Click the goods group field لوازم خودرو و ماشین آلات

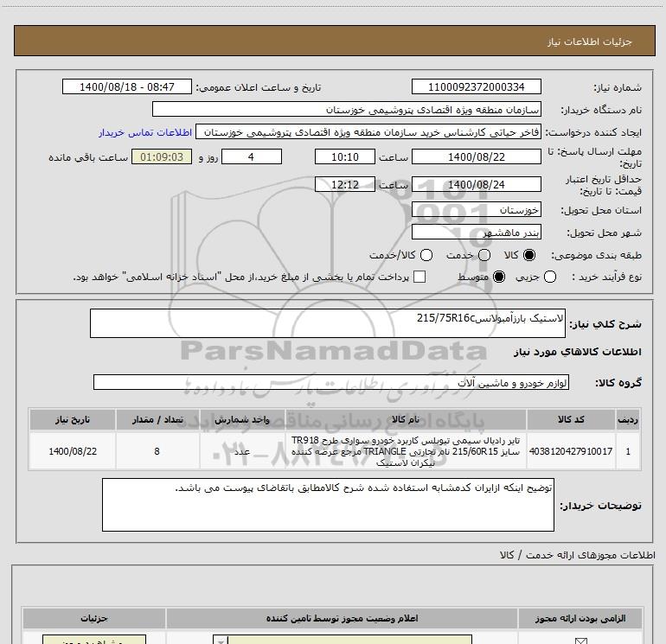pos(331,382)
